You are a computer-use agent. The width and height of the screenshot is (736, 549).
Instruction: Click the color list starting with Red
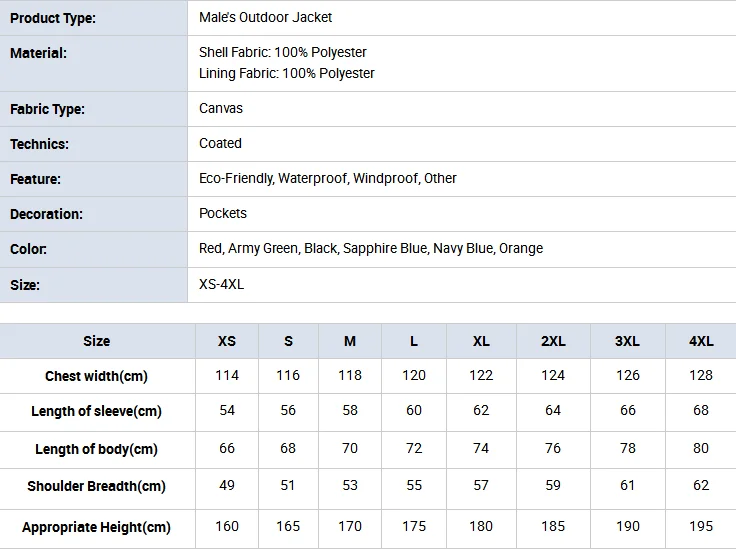pyautogui.click(x=371, y=248)
